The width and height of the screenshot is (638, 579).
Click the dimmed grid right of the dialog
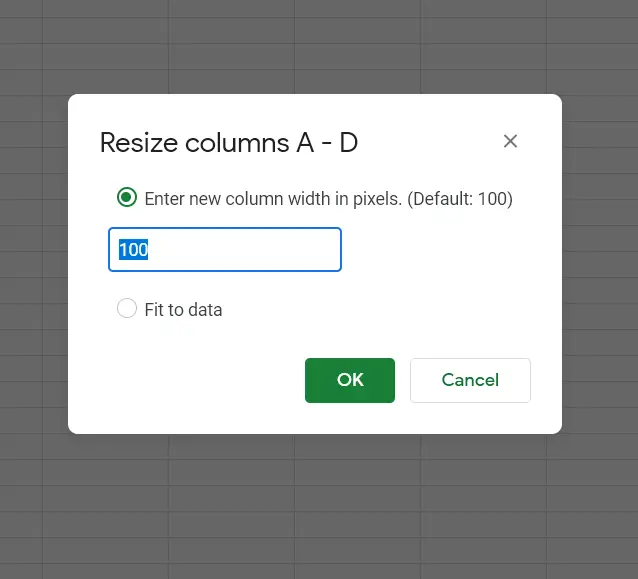tap(600, 264)
